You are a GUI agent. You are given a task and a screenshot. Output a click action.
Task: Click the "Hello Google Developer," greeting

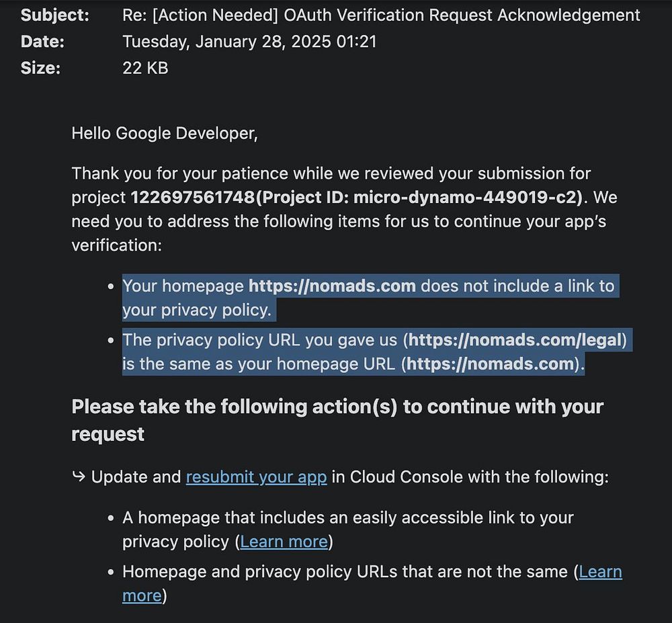point(165,134)
